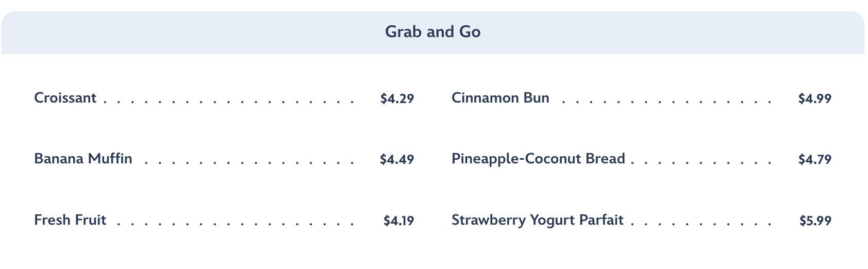The width and height of the screenshot is (868, 269).
Task: Select the Croissant menu item
Action: 65,98
